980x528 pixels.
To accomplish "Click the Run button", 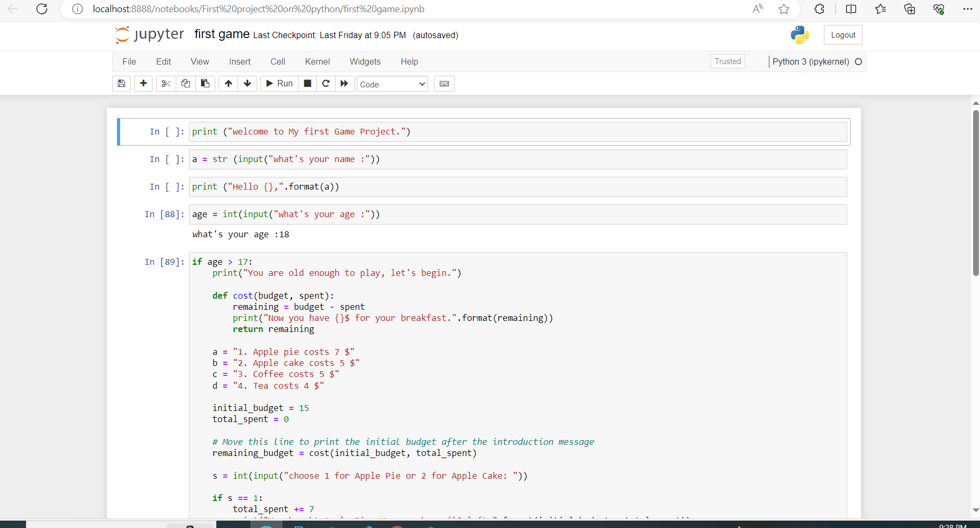I will [x=279, y=84].
